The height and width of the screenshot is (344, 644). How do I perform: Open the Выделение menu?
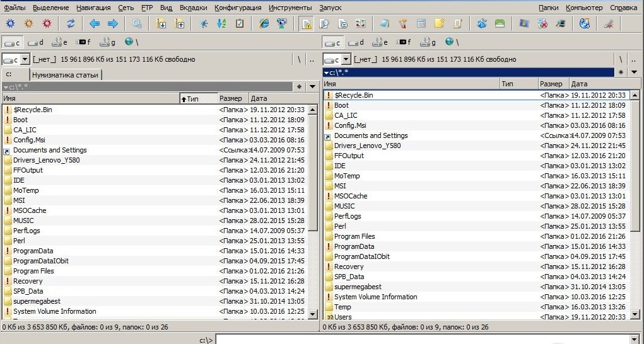click(x=51, y=8)
